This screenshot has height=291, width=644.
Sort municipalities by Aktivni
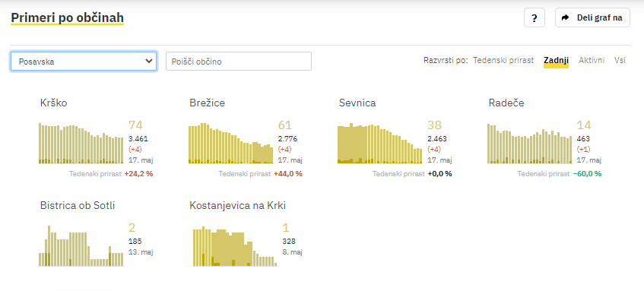[x=592, y=60]
